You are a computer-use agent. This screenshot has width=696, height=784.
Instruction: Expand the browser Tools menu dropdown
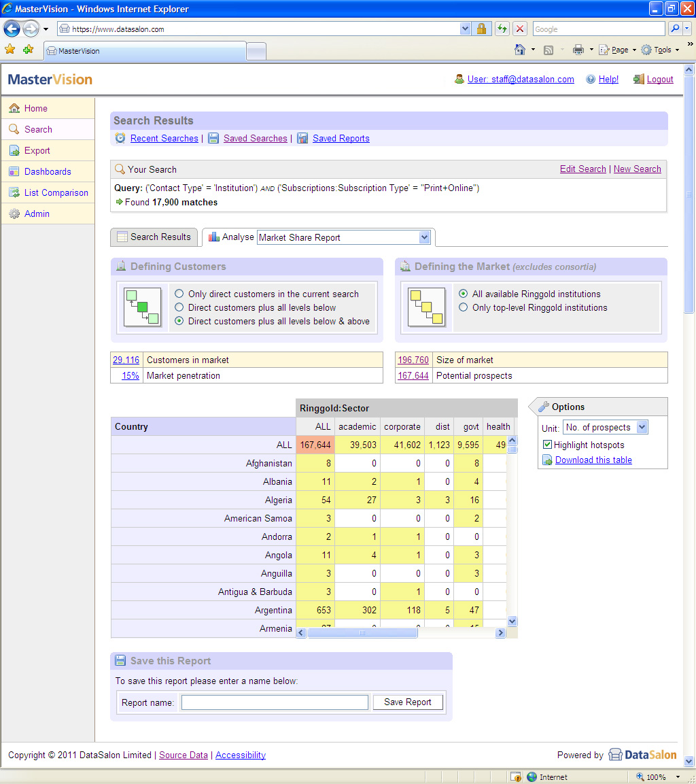[x=661, y=50]
